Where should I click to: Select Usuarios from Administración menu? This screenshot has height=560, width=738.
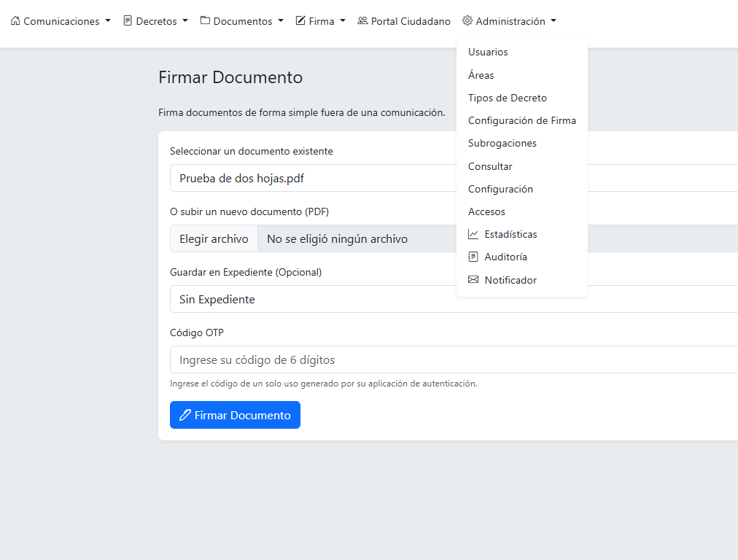pos(488,52)
